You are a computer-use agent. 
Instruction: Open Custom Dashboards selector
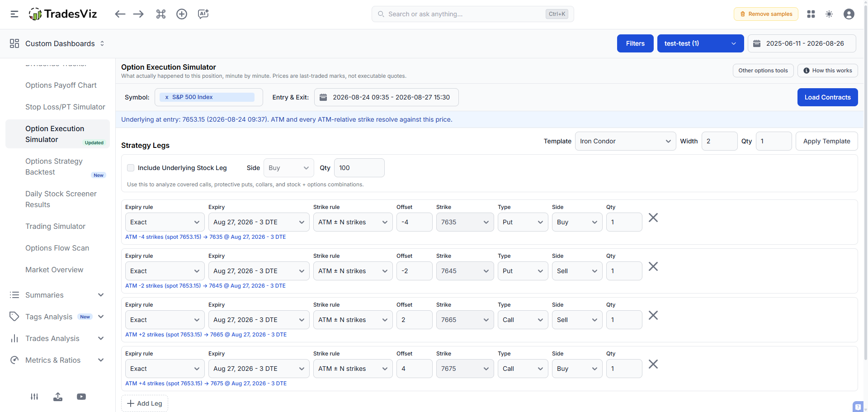point(65,43)
